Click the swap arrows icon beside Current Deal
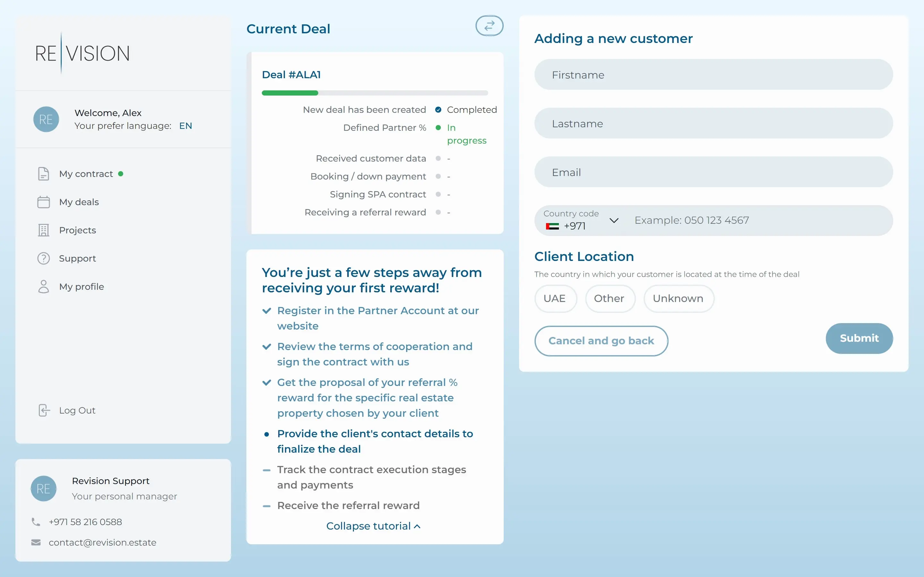 (x=489, y=26)
